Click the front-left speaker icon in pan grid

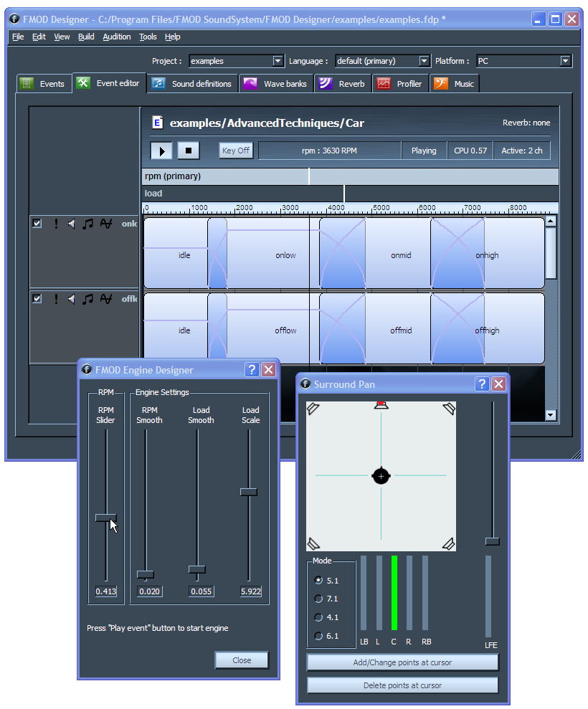313,409
